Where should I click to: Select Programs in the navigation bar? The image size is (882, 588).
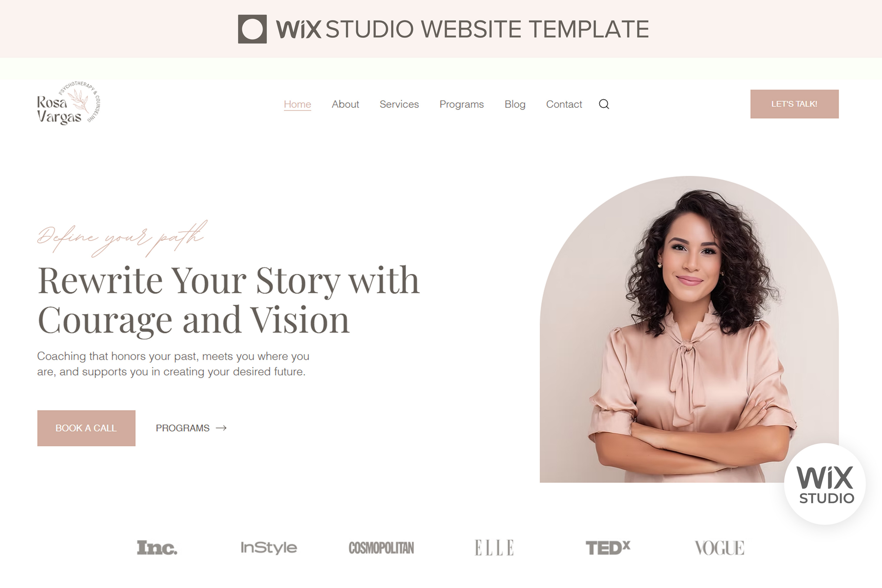click(462, 105)
